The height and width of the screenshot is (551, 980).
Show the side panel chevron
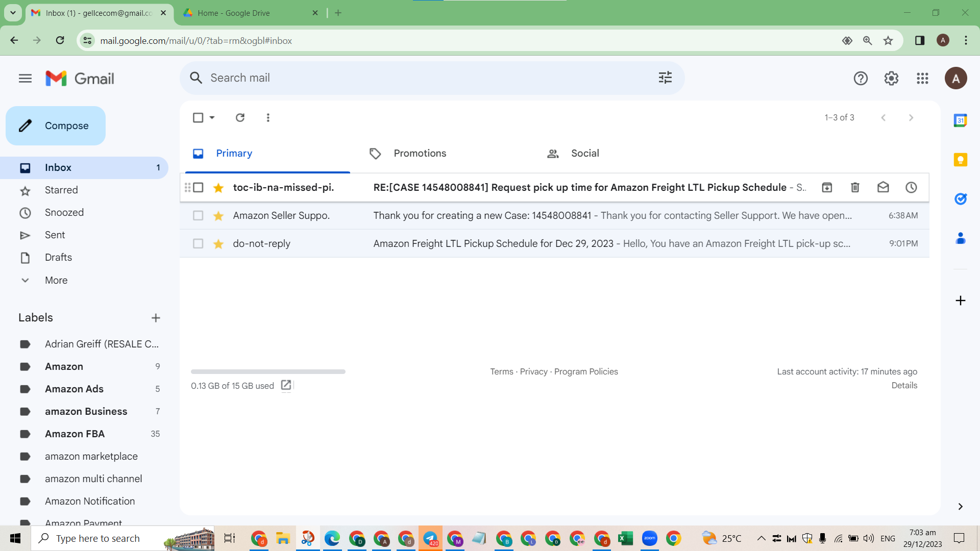pyautogui.click(x=960, y=506)
